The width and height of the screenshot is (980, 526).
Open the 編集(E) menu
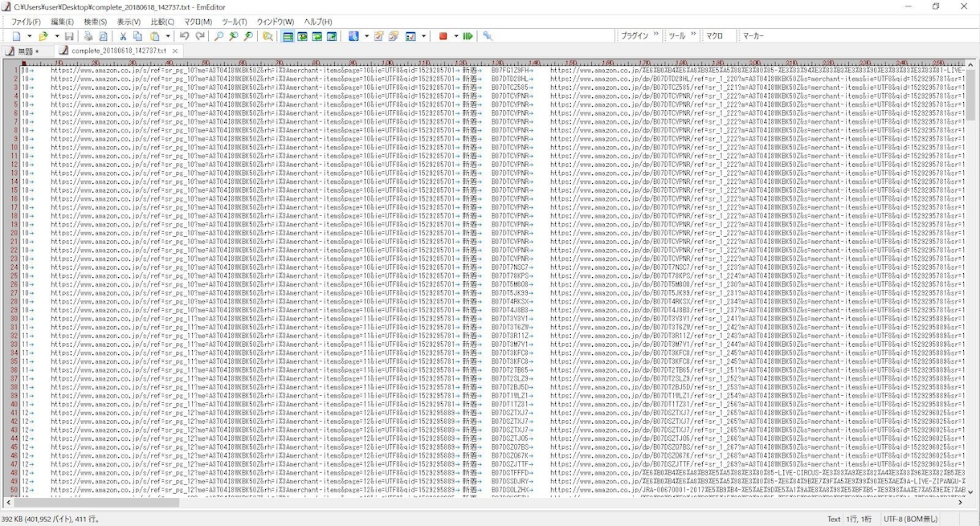pyautogui.click(x=62, y=22)
